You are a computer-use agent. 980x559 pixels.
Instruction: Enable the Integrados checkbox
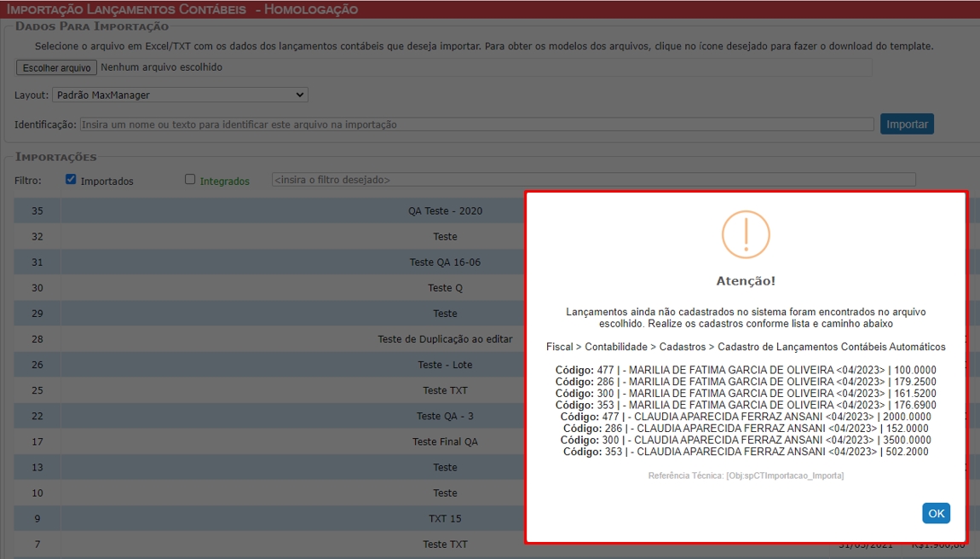tap(190, 180)
